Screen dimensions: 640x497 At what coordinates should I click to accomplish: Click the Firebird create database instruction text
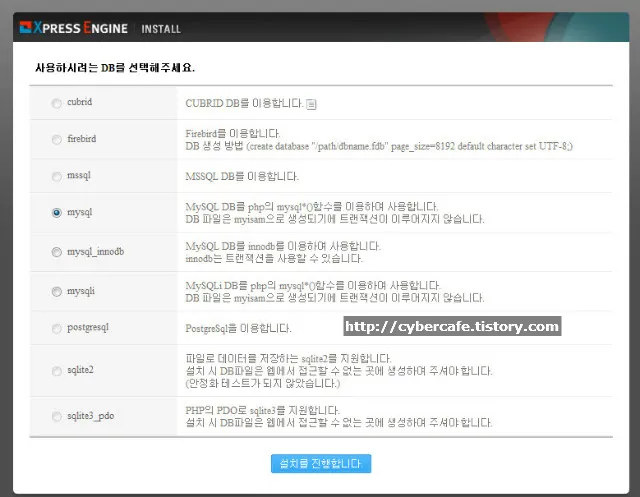pos(378,146)
